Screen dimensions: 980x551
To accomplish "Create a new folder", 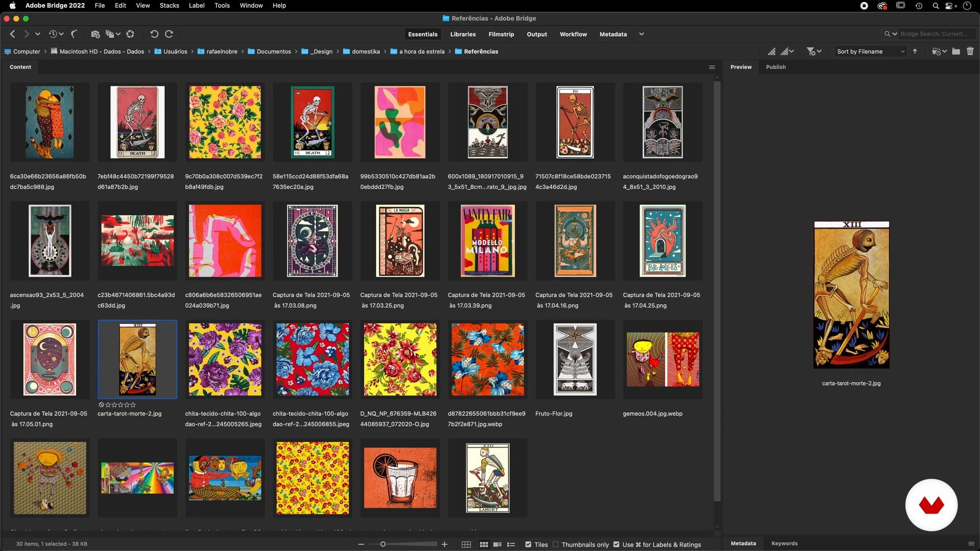I will pyautogui.click(x=956, y=52).
